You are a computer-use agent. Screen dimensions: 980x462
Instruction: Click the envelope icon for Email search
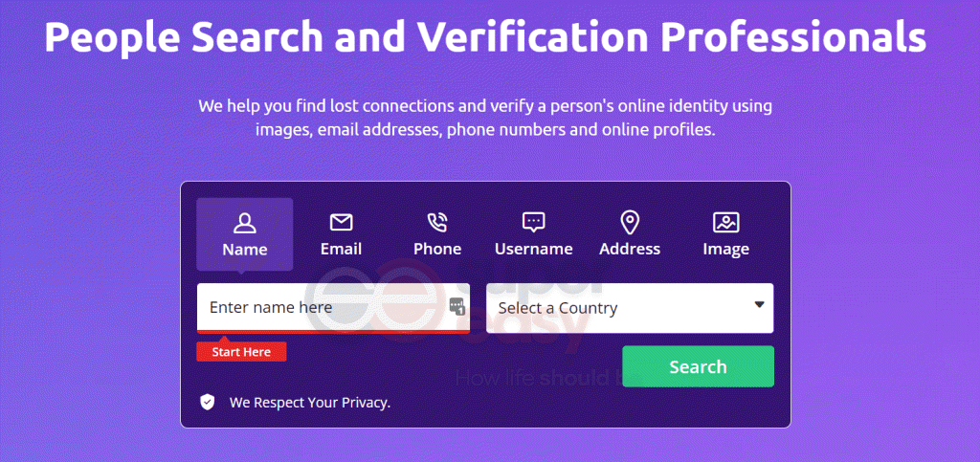(x=342, y=222)
